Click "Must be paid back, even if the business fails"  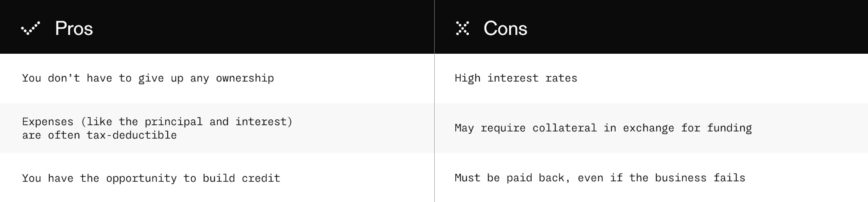600,178
